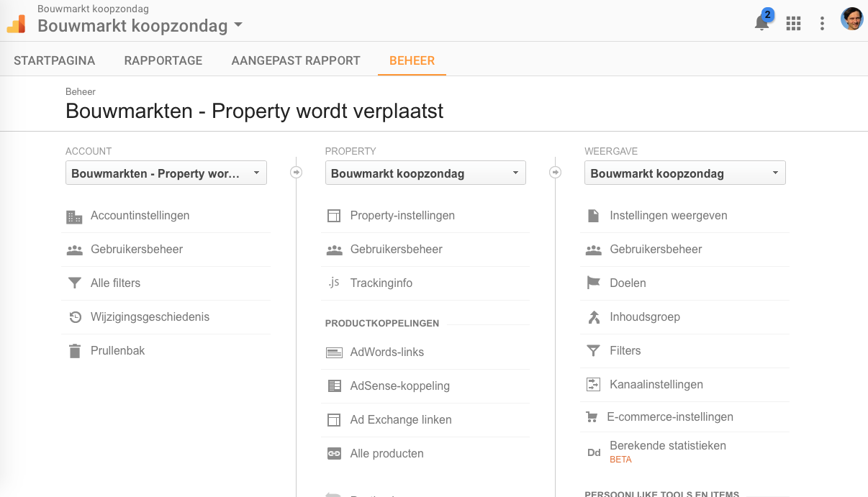Click the property Gebruikersbeheer people icon
Viewport: 868px width, 497px height.
334,250
